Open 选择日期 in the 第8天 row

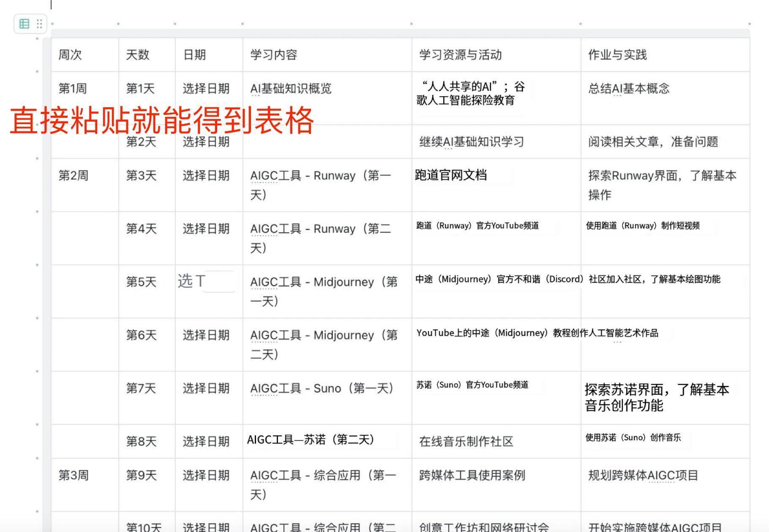click(x=206, y=442)
